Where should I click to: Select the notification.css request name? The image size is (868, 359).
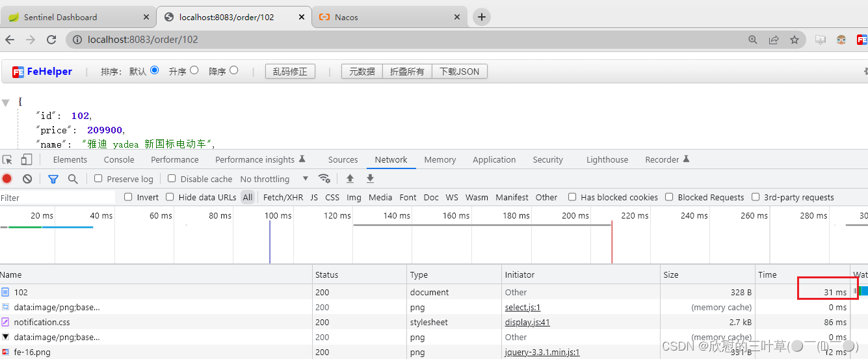pyautogui.click(x=42, y=322)
